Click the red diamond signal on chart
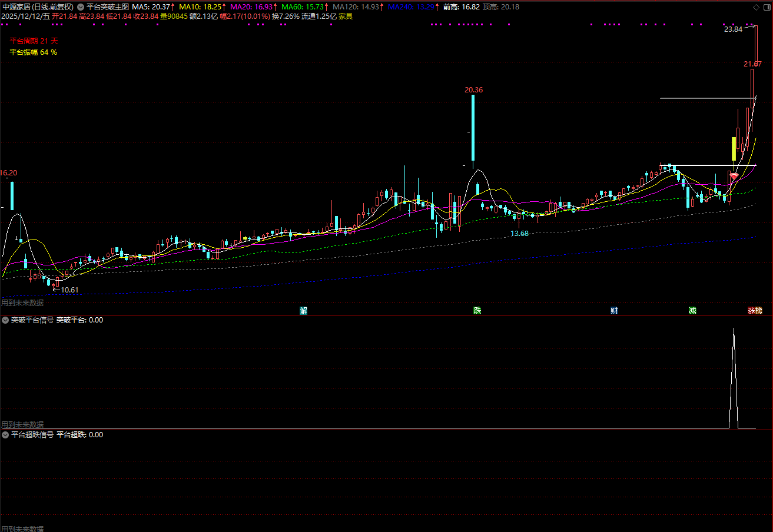773x532 pixels. point(734,176)
